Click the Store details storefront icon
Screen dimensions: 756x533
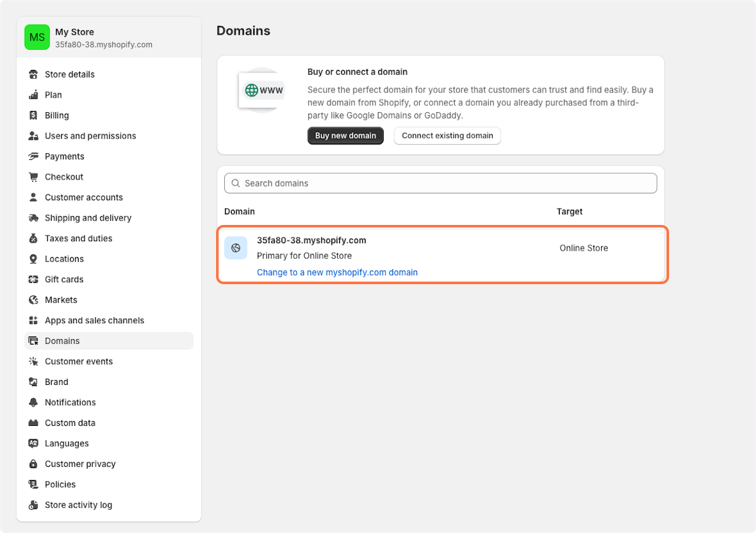coord(33,74)
